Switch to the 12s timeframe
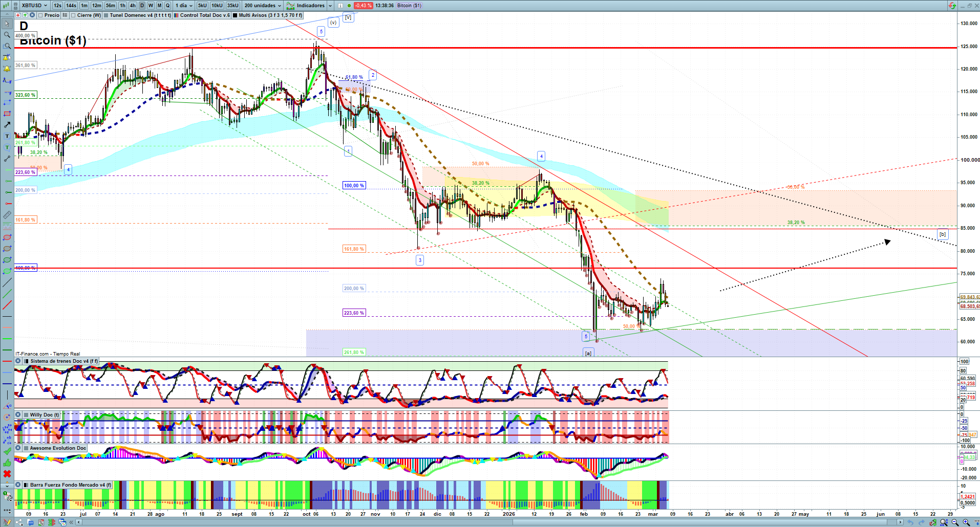The image size is (980, 527). click(57, 6)
